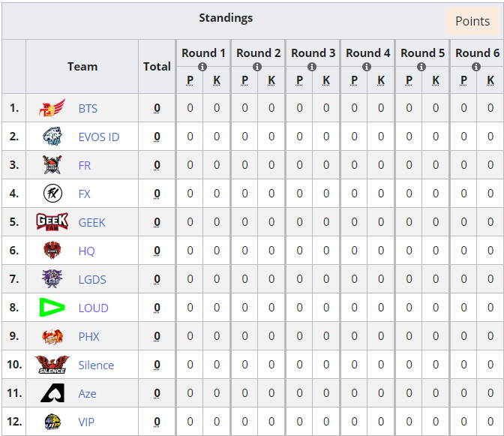Click the BTS team logo icon
The image size is (504, 436).
(x=52, y=108)
